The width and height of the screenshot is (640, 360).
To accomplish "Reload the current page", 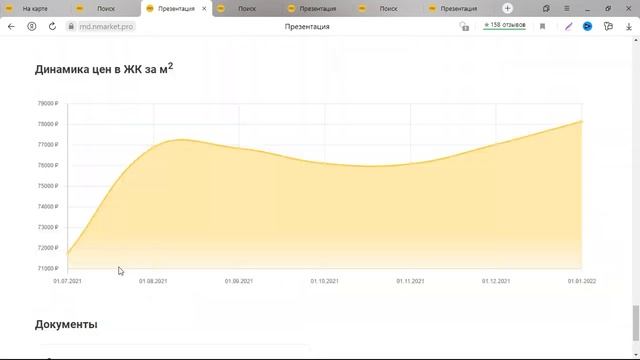I will (52, 27).
